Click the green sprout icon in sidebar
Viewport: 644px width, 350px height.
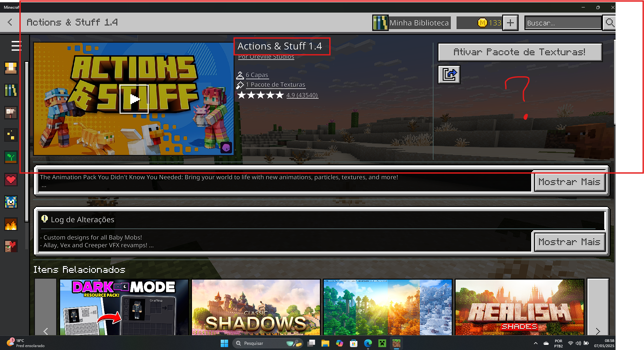(11, 157)
